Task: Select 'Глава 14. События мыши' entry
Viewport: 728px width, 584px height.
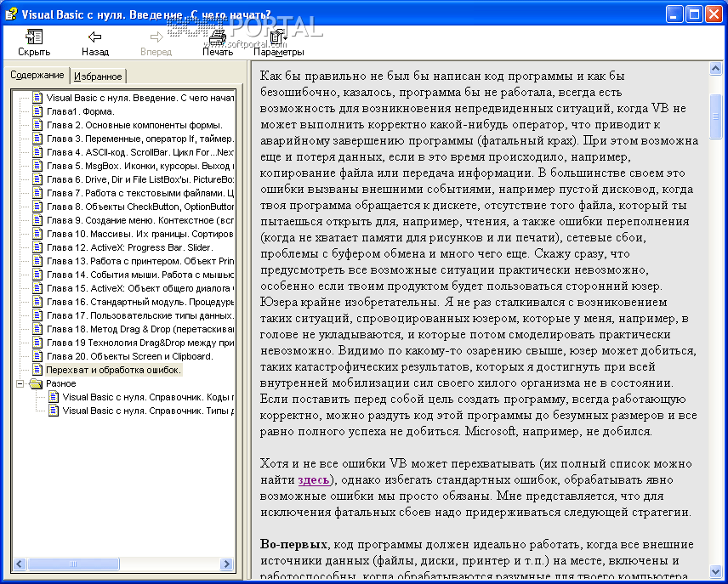Action: [x=140, y=275]
